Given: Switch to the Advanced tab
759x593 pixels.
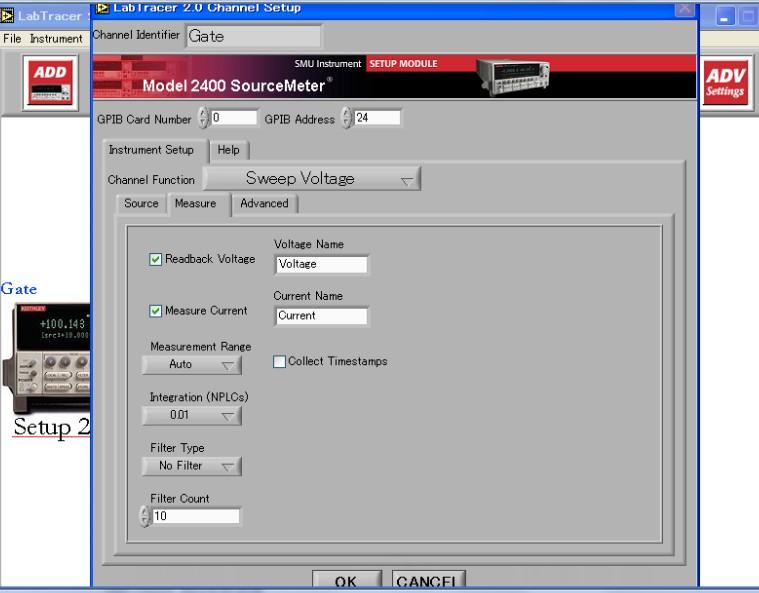Looking at the screenshot, I should [264, 203].
